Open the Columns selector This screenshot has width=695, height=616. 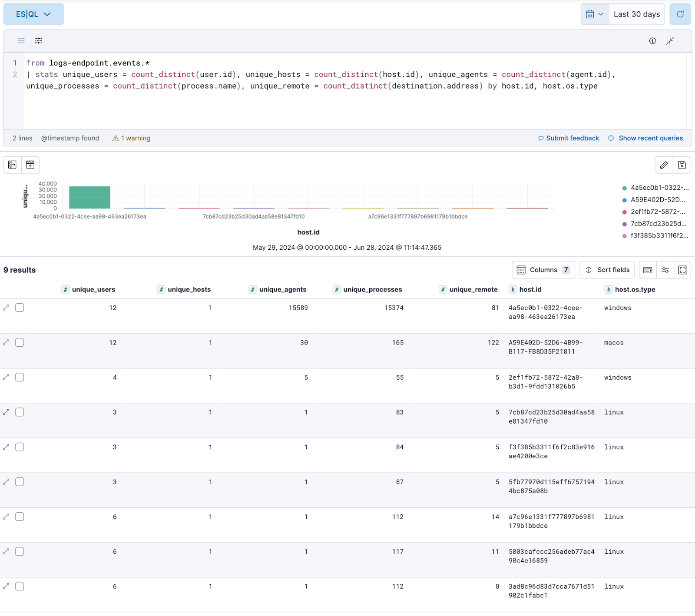tap(543, 270)
